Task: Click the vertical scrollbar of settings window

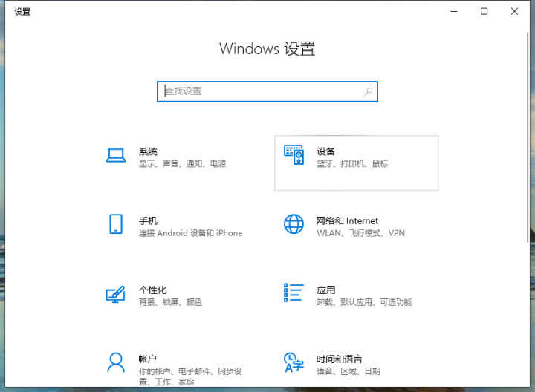Action: pyautogui.click(x=528, y=137)
